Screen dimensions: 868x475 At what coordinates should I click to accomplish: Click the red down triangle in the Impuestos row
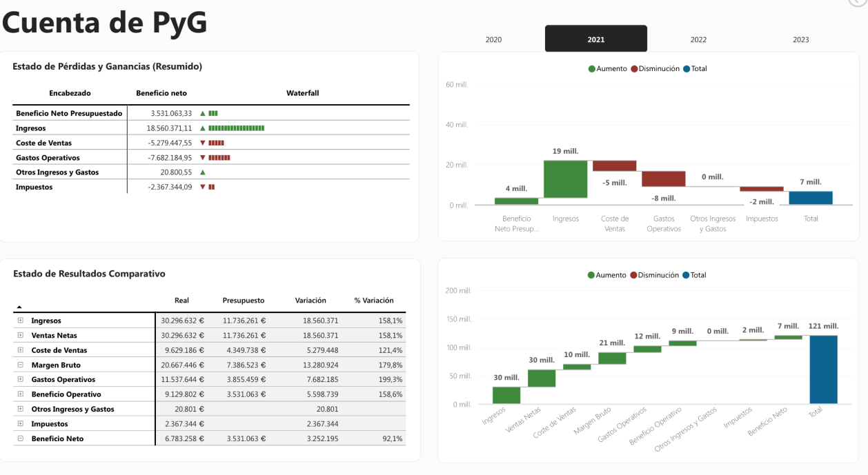(x=203, y=187)
